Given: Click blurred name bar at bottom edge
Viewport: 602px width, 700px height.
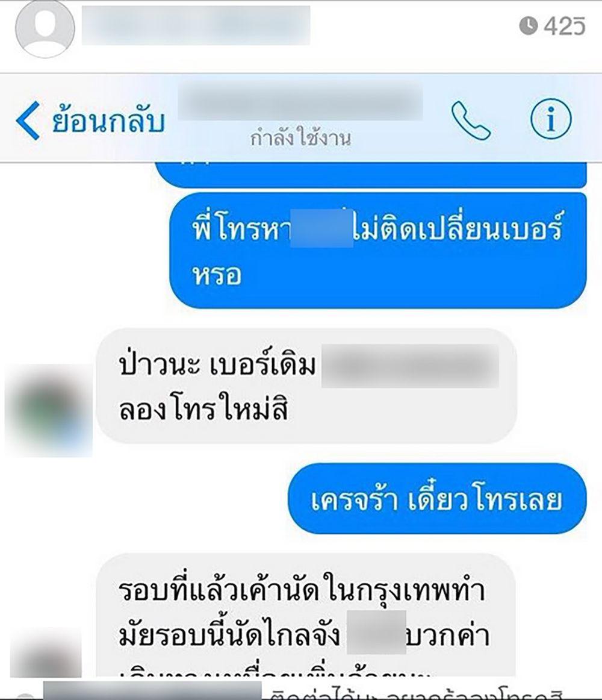Looking at the screenshot, I should [x=152, y=690].
